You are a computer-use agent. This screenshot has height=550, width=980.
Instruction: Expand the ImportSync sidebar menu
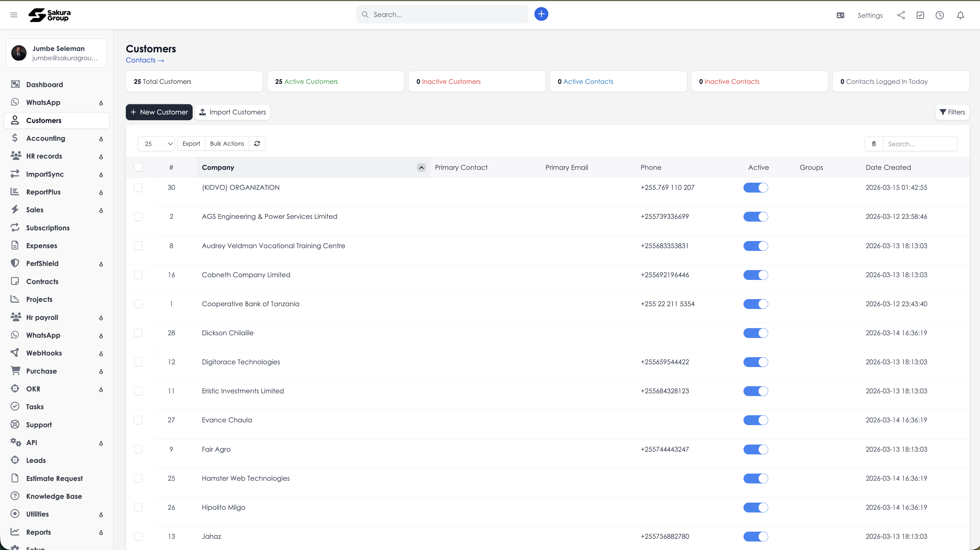tap(57, 174)
